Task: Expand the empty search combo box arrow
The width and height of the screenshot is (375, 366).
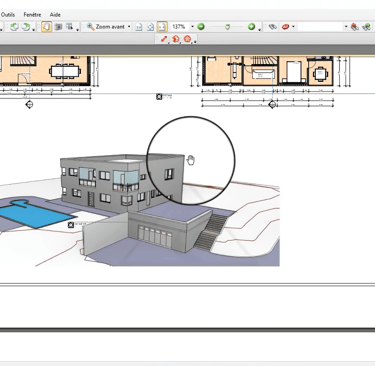Action: click(x=346, y=27)
